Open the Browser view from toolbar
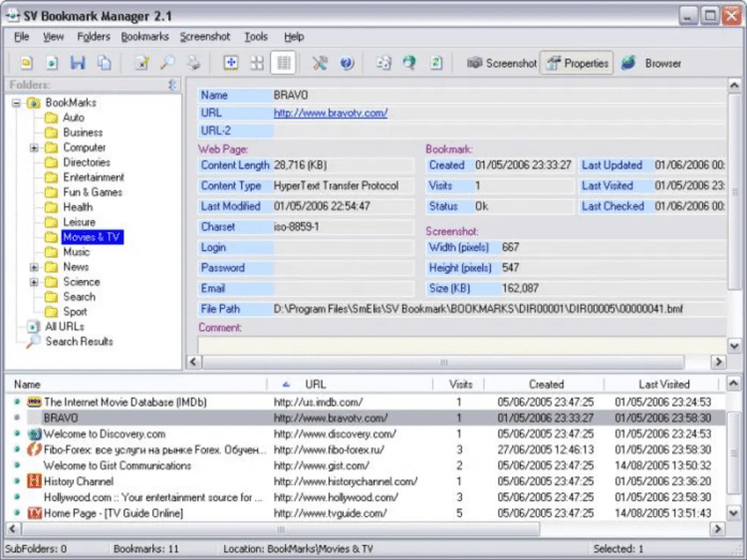The height and width of the screenshot is (560, 747). coord(651,63)
